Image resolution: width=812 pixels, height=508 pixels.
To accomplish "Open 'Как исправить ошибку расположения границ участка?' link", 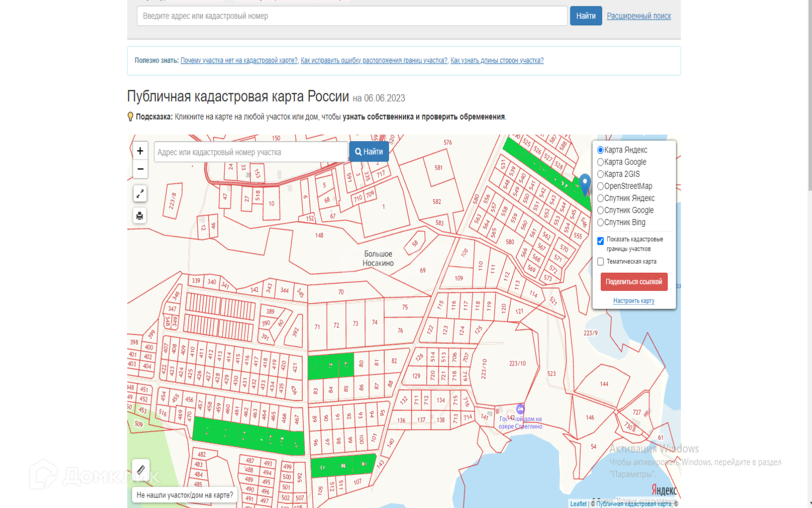I will click(374, 60).
